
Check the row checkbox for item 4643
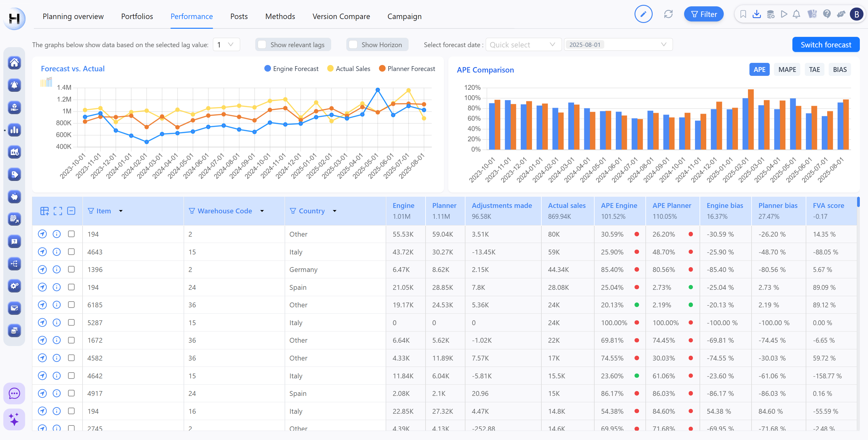tap(71, 252)
